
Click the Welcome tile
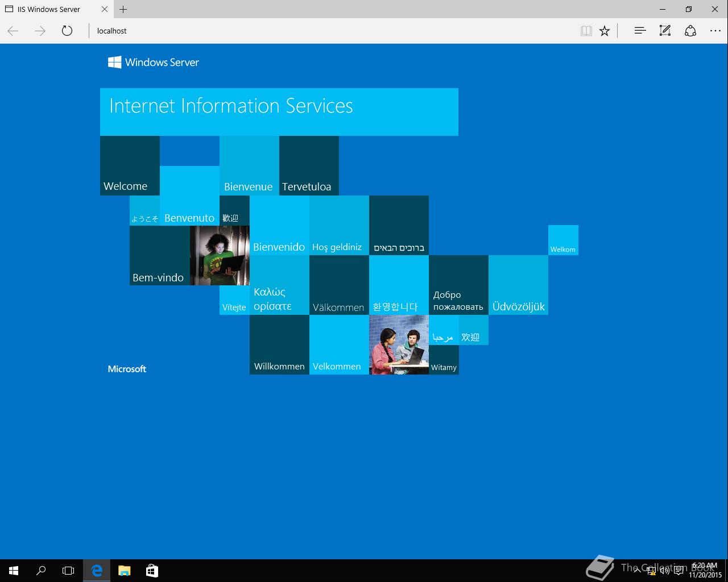tap(130, 165)
